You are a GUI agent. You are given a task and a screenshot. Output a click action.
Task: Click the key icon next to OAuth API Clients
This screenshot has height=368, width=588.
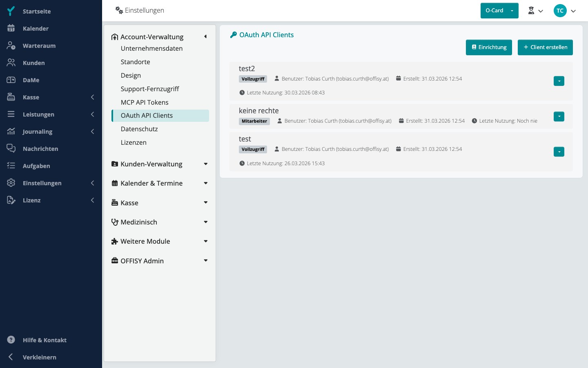click(x=234, y=35)
